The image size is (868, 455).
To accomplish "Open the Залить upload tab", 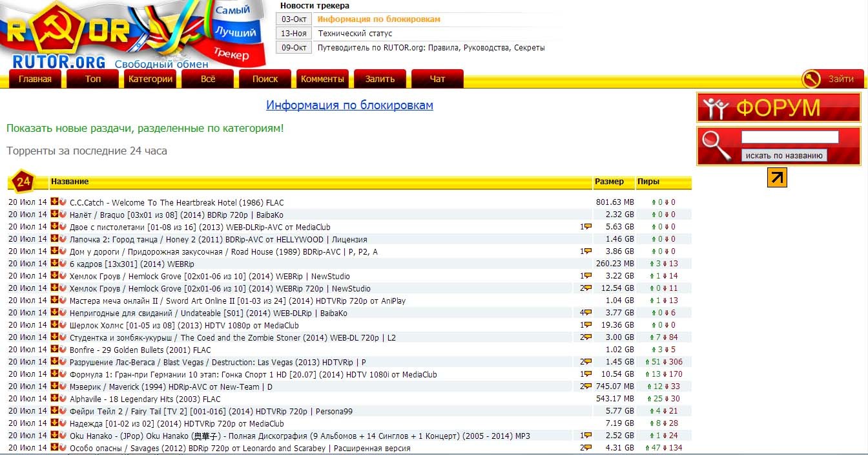I will tap(380, 79).
